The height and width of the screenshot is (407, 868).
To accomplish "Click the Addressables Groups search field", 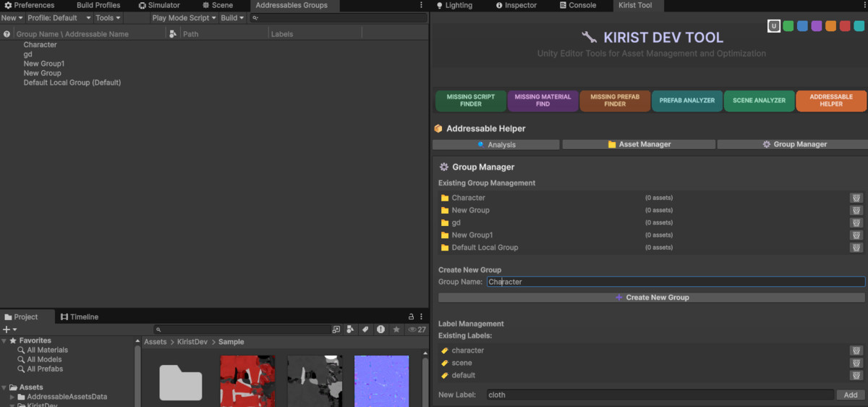I will click(339, 17).
